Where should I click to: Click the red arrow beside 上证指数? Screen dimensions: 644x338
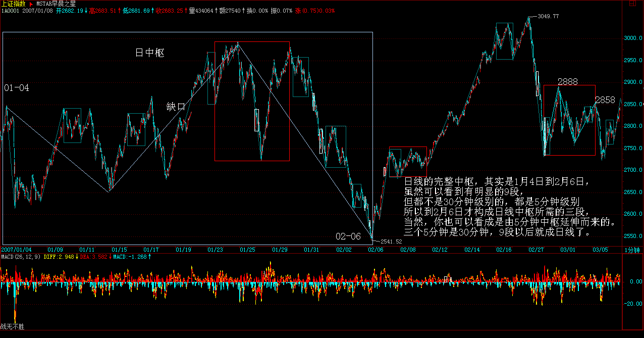(x=31, y=4)
